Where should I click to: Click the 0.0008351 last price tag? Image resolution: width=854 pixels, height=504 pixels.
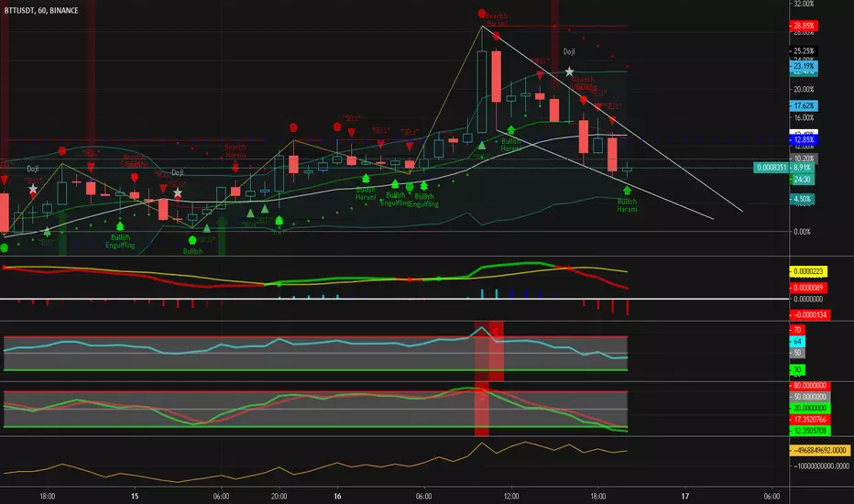click(771, 168)
